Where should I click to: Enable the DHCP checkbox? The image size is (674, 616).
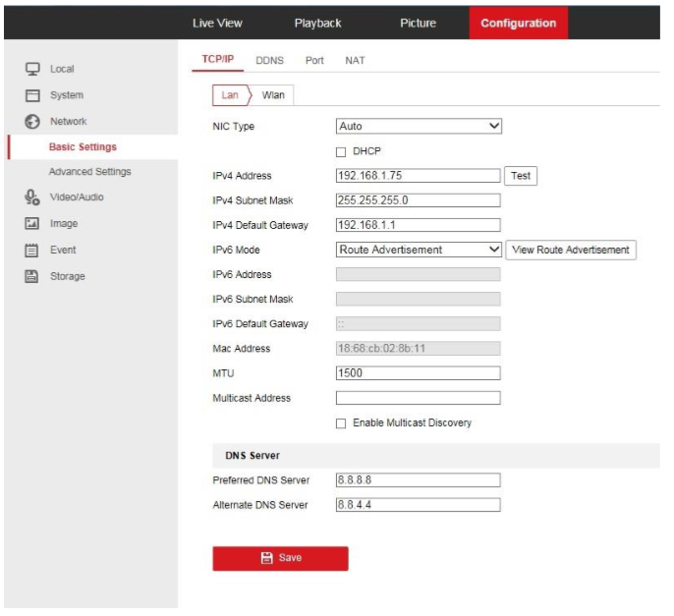click(341, 151)
